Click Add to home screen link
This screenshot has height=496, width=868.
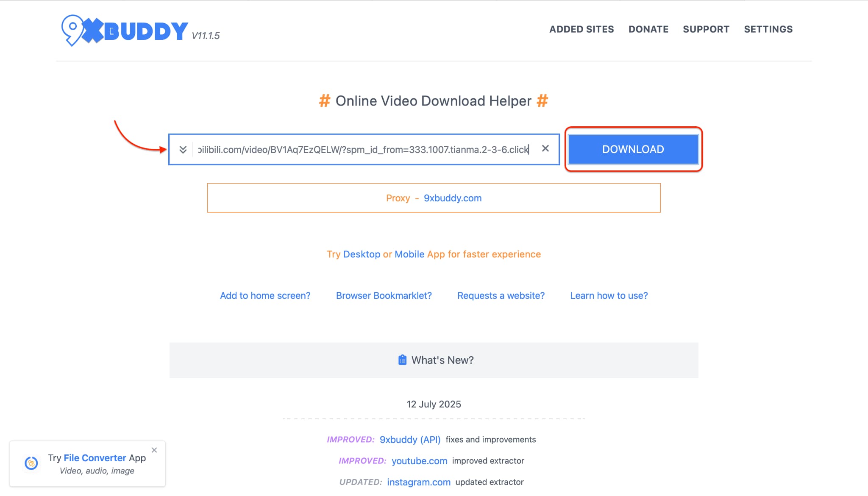tap(265, 295)
